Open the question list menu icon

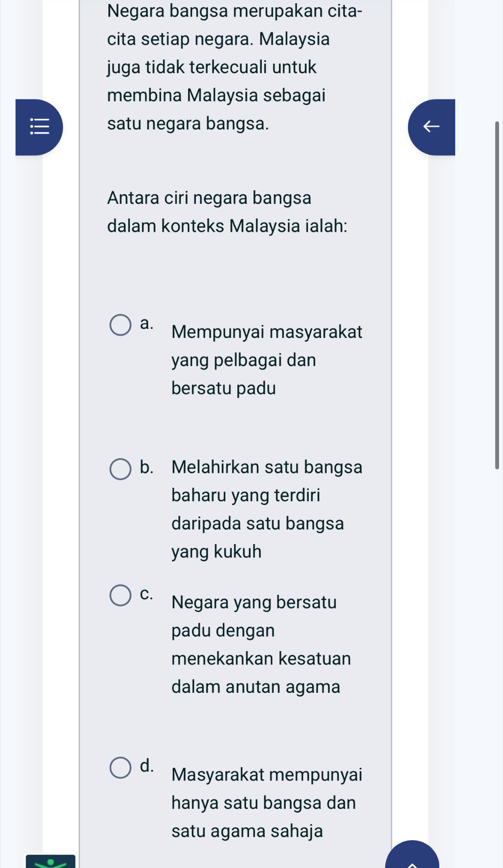tap(39, 127)
